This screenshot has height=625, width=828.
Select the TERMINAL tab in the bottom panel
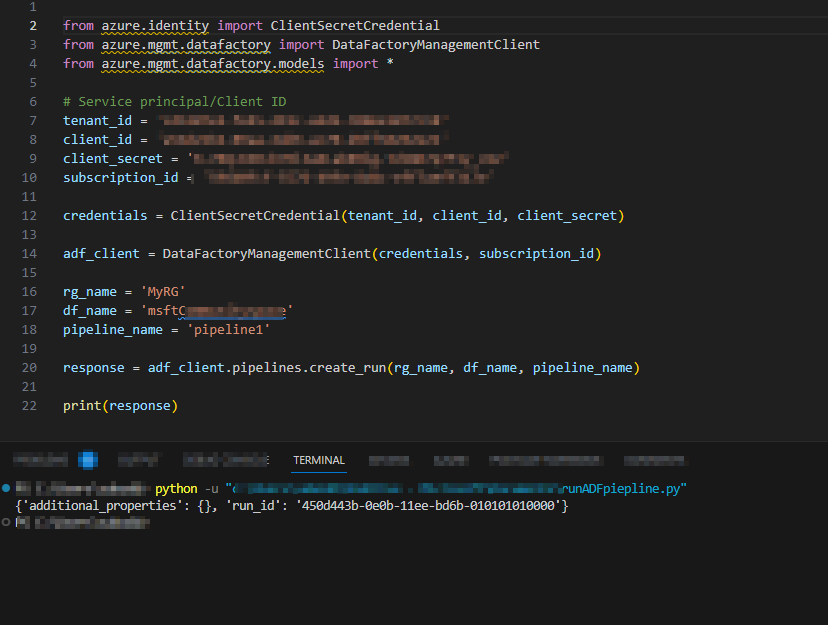click(318, 460)
